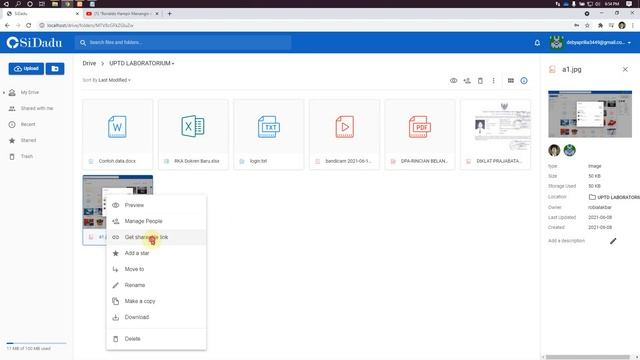Switch to grid view with the grid icon

tap(511, 80)
